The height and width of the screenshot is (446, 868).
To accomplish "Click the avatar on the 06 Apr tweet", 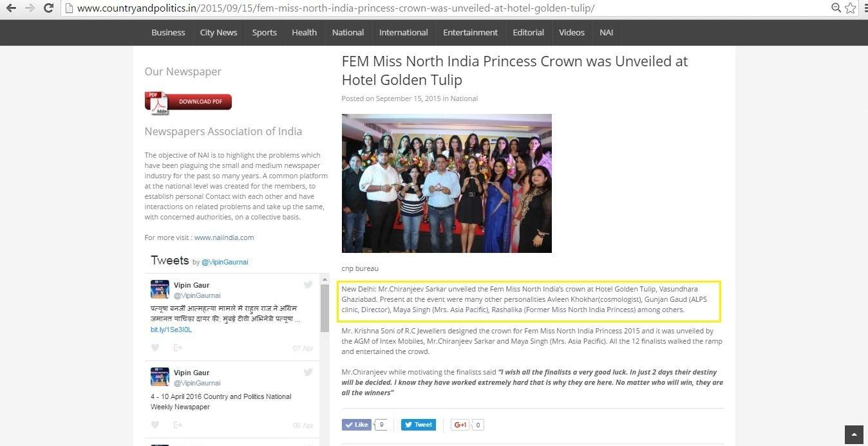I will point(160,377).
